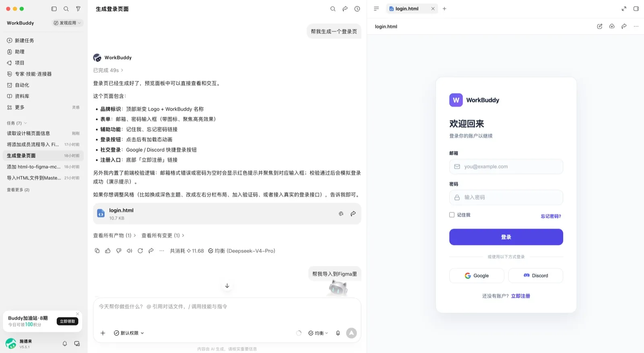Select task 生成登录页面 in sidebar
644x353 pixels.
click(43, 156)
